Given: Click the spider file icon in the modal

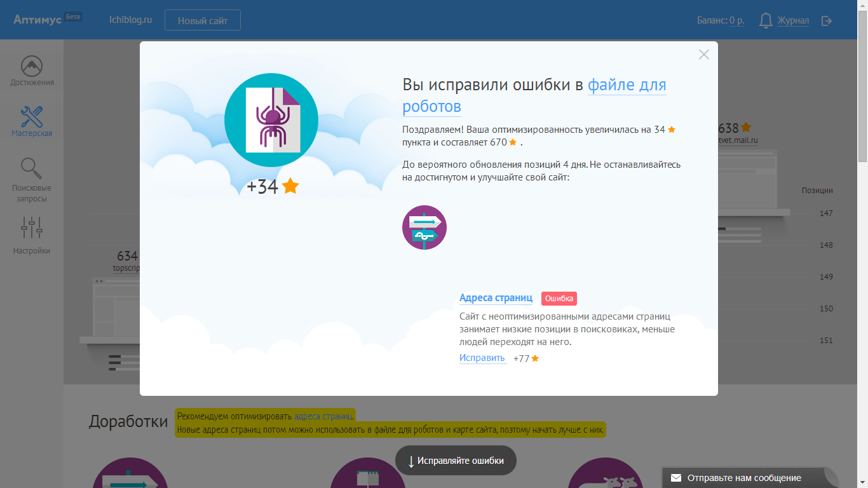Looking at the screenshot, I should [271, 120].
